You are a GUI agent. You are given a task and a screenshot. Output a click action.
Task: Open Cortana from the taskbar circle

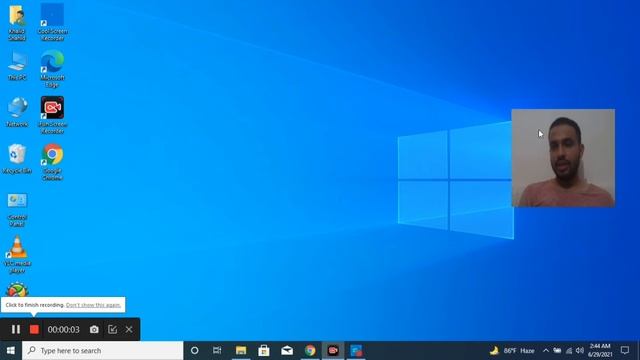[195, 351]
